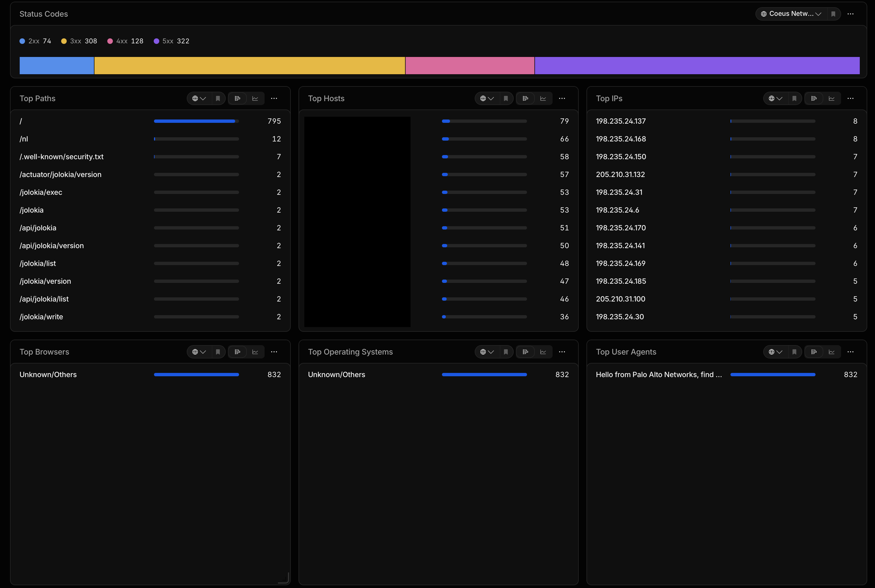Open Top Browsers more options menu
Image resolution: width=875 pixels, height=588 pixels.
274,352
